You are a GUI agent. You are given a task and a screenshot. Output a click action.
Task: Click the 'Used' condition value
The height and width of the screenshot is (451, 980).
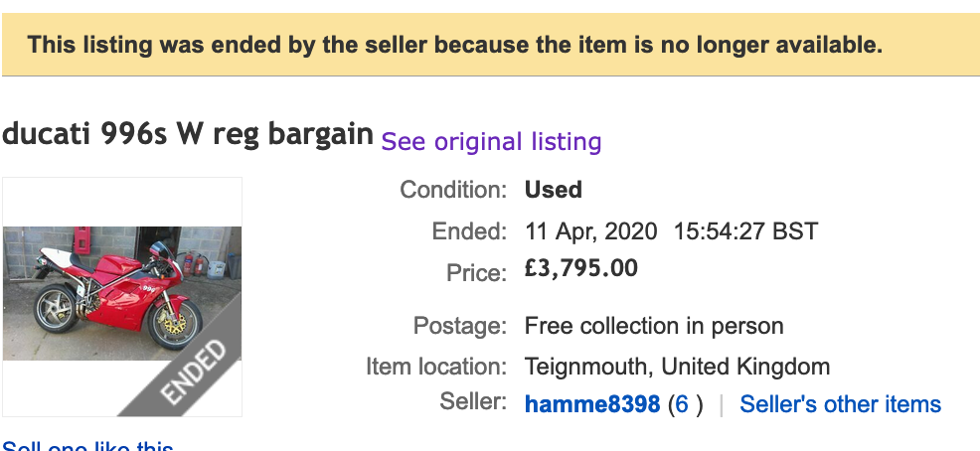554,189
